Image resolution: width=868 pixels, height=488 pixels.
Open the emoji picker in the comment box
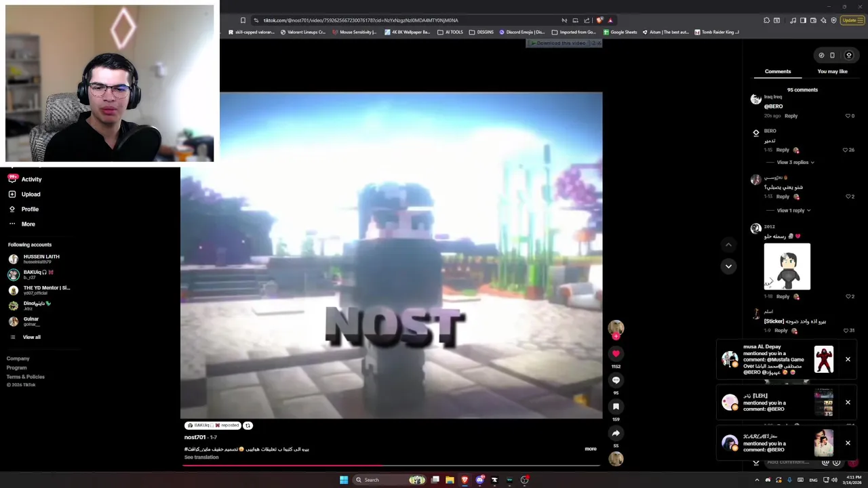pos(836,462)
